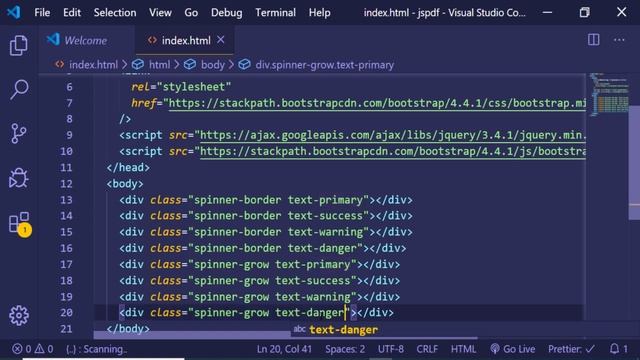Click the horizontal editor scrollbar
The width and height of the screenshot is (640, 360).
pos(286,336)
